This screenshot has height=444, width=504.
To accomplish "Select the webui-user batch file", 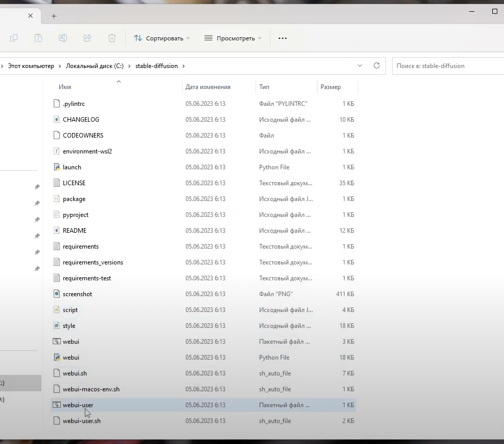I will [x=78, y=405].
